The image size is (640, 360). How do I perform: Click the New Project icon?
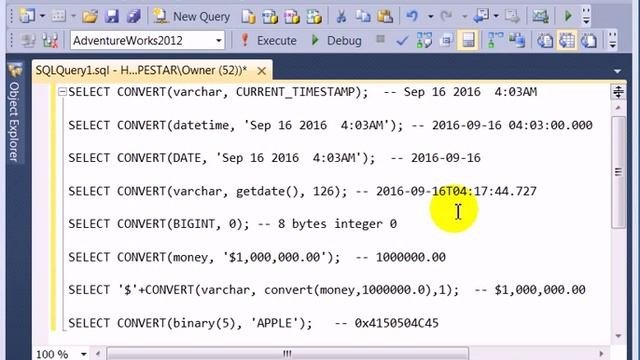point(27,16)
